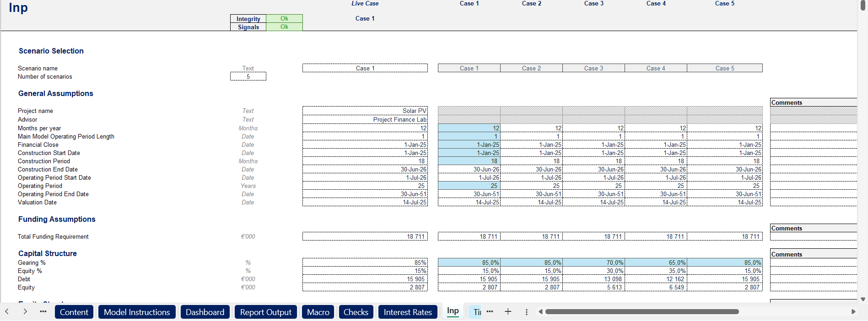
Task: Select Number of scenarios input cell
Action: pyautogui.click(x=248, y=76)
